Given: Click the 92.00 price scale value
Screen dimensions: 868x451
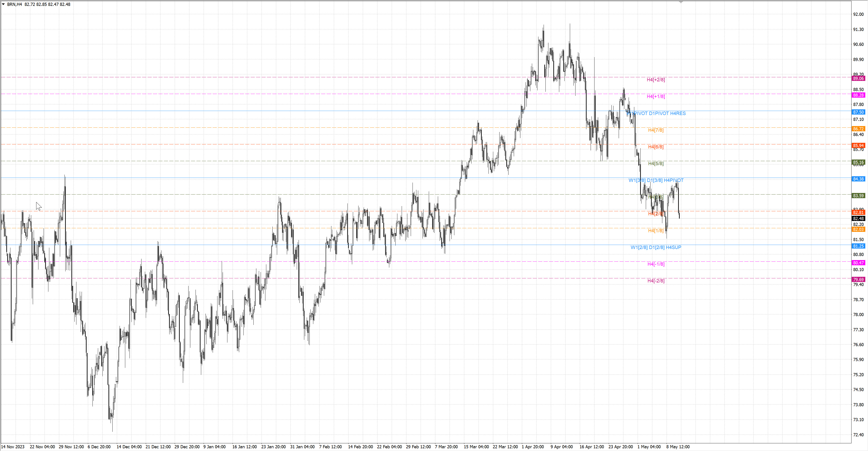Looking at the screenshot, I should click(x=858, y=14).
